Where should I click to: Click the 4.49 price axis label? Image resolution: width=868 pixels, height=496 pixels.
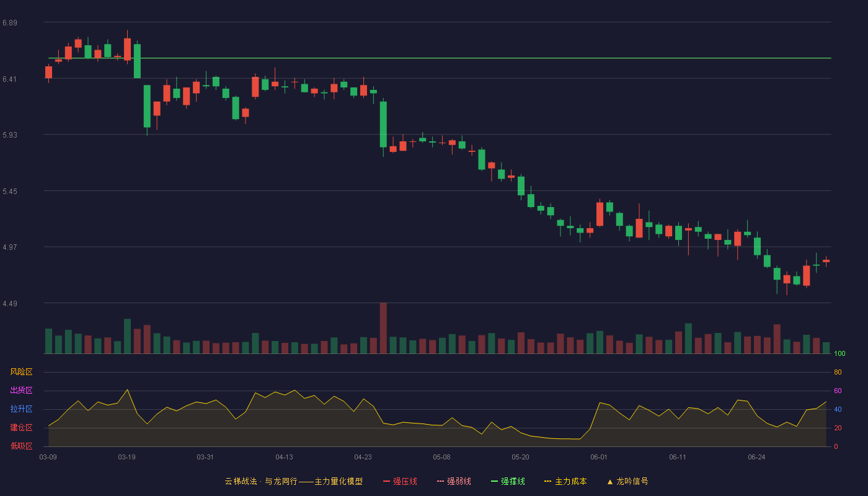tap(10, 304)
